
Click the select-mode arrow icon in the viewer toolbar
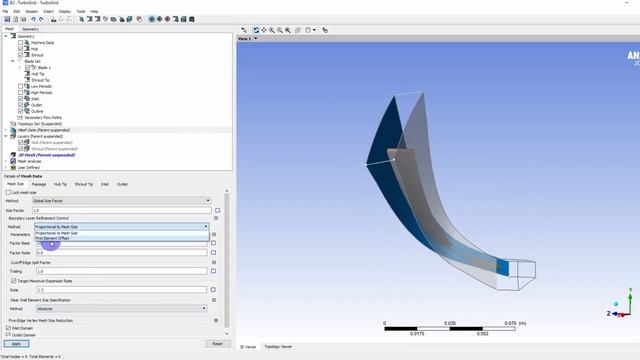244,30
